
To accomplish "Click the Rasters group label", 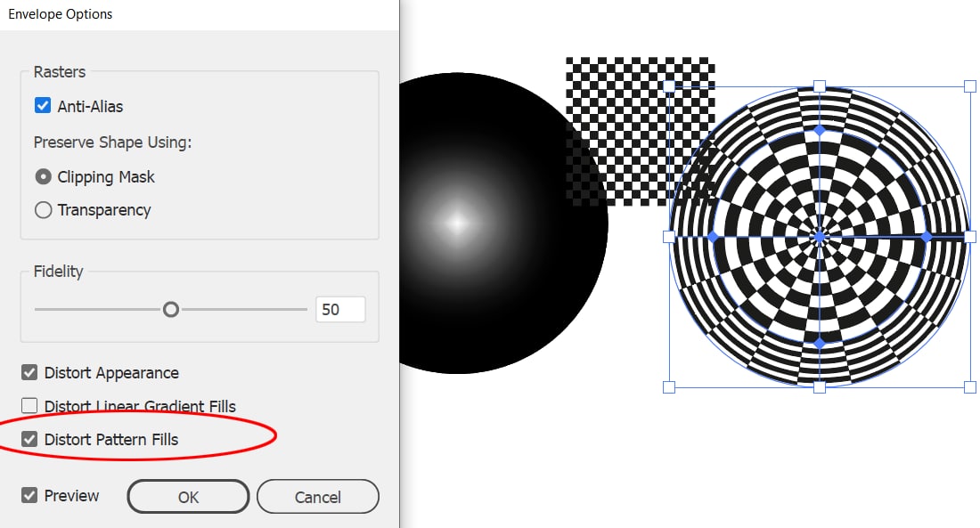I will click(60, 72).
